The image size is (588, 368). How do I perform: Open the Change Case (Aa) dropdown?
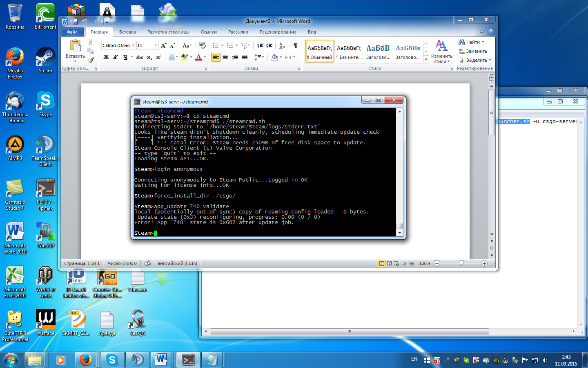pyautogui.click(x=187, y=45)
